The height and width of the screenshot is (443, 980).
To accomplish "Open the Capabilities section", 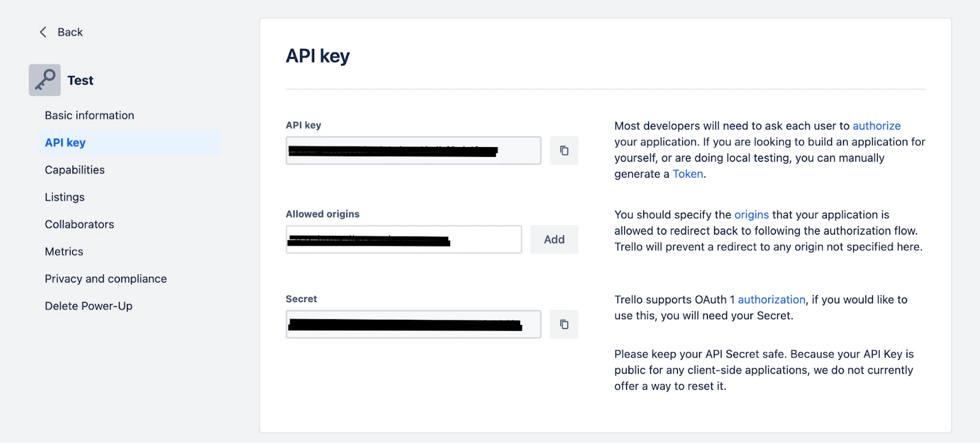I will click(75, 170).
